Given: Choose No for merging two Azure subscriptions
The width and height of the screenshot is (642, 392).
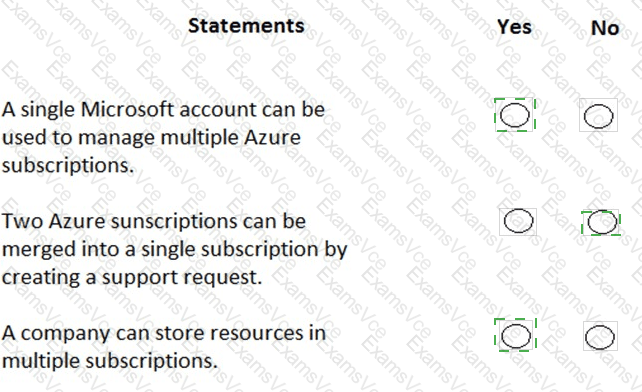Looking at the screenshot, I should click(602, 222).
